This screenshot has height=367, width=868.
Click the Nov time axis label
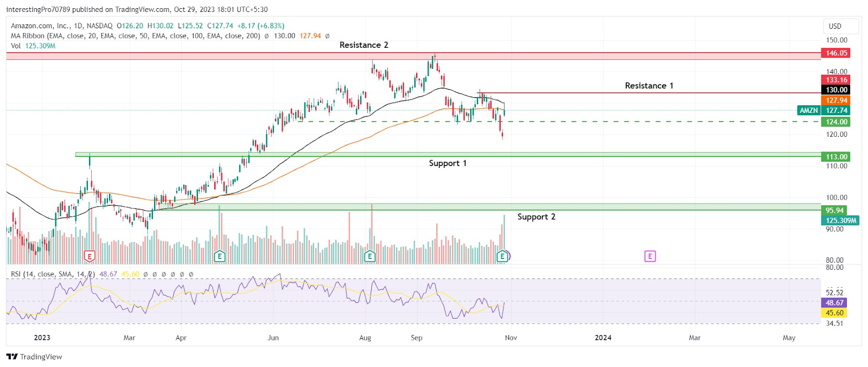pos(511,338)
